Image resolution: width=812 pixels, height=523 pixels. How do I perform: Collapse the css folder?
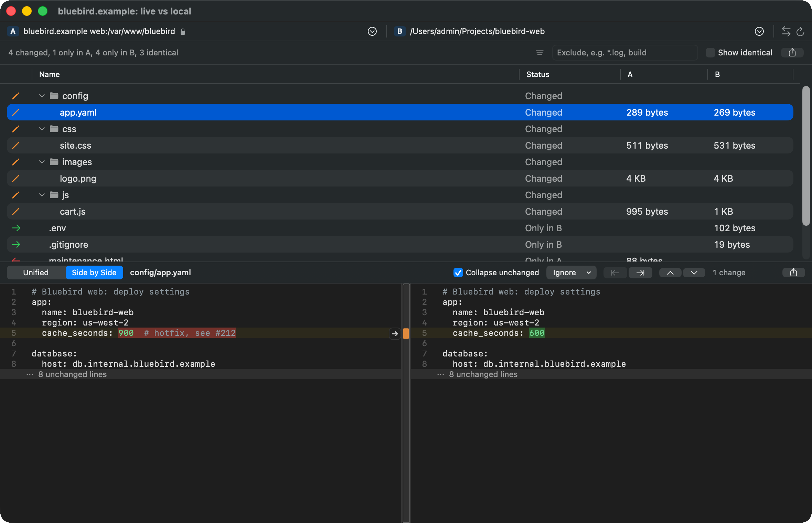[42, 129]
